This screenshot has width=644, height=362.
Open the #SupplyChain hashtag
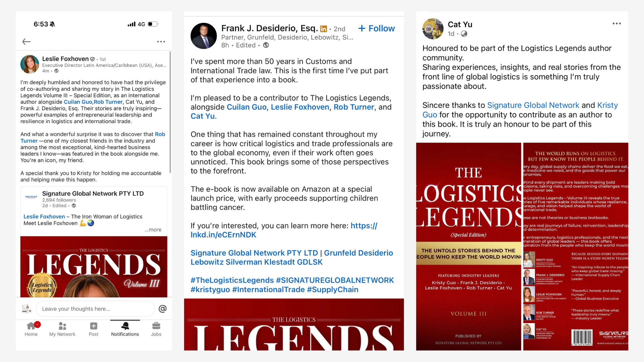pyautogui.click(x=332, y=290)
